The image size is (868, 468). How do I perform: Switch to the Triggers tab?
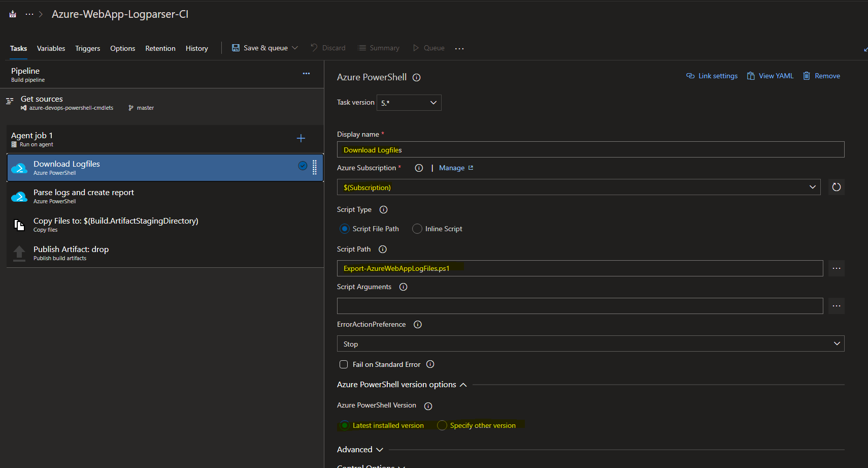pyautogui.click(x=87, y=49)
